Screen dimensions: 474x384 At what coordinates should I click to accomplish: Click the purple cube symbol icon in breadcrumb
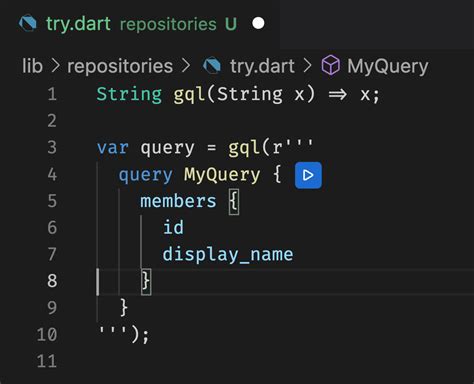331,65
